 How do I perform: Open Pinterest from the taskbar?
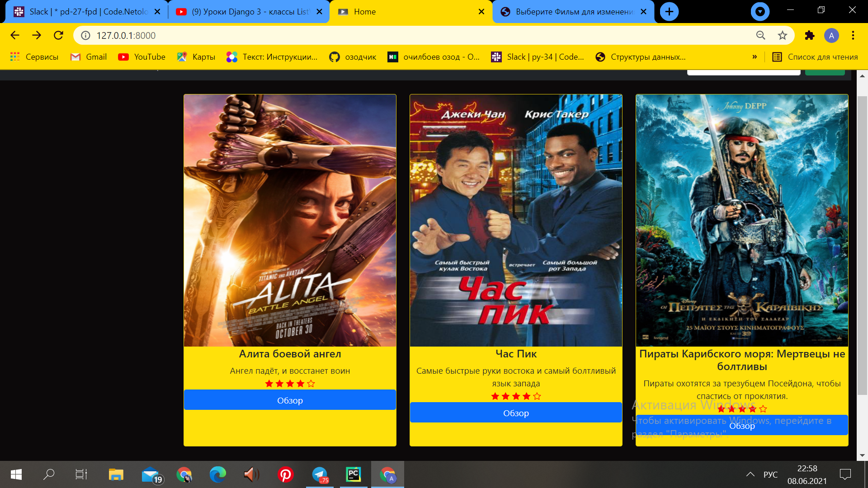285,474
